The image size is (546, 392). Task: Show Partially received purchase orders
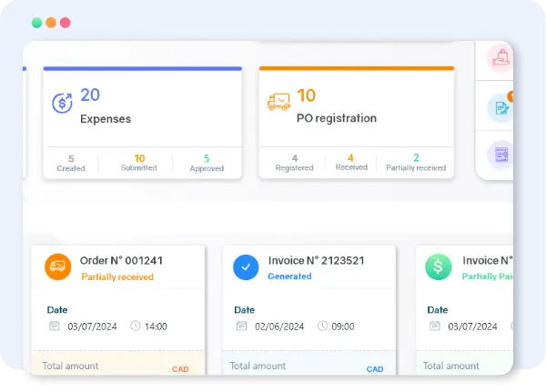[x=417, y=162]
